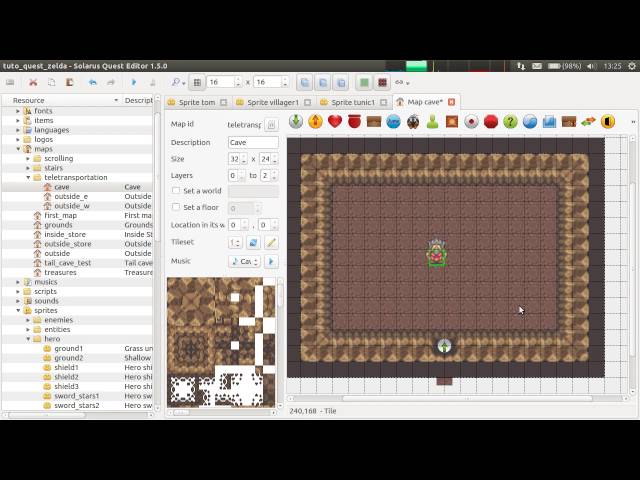
Task: Add a destructible pot entity
Action: pos(354,121)
